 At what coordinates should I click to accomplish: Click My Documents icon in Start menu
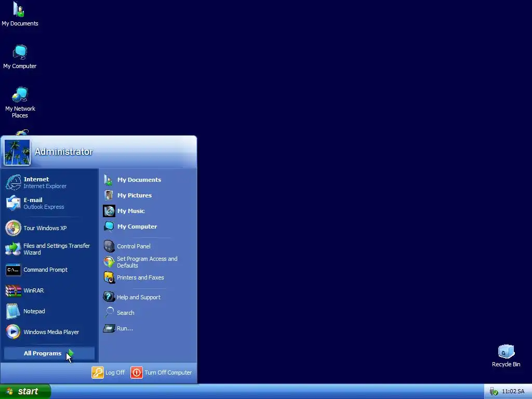(109, 180)
